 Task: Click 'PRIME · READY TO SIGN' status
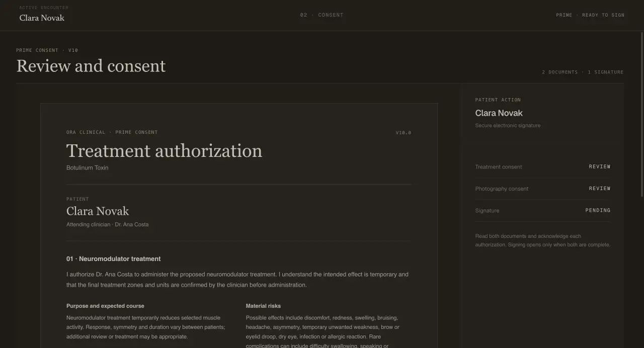click(590, 15)
